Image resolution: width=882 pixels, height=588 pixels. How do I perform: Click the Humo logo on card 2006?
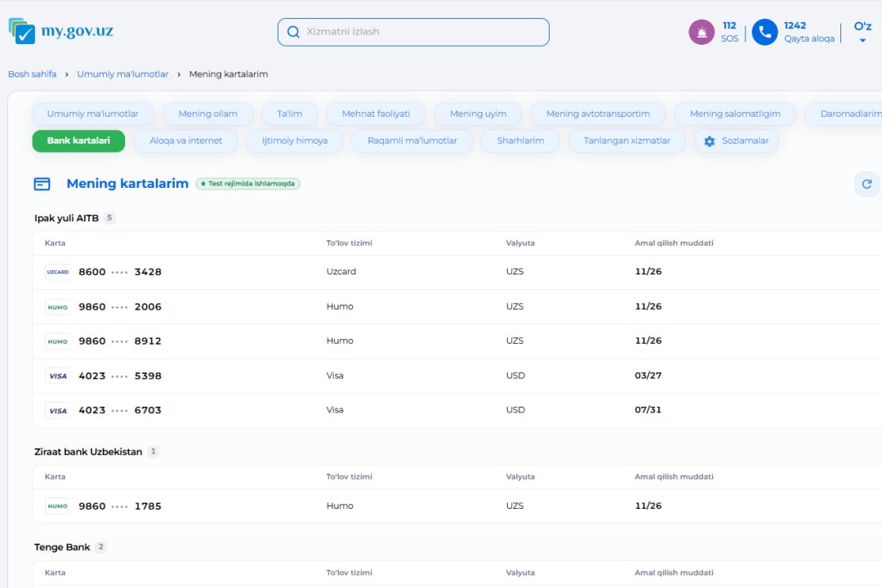point(57,307)
